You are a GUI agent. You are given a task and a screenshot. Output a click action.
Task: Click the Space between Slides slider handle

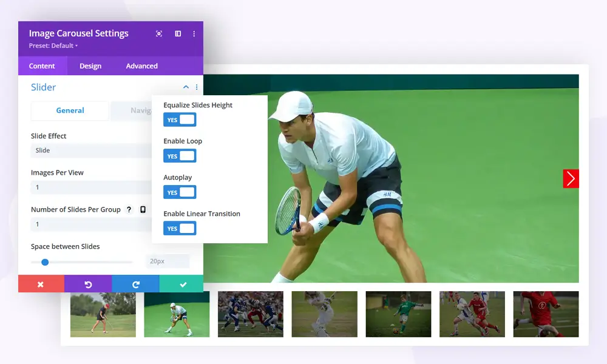click(x=45, y=262)
